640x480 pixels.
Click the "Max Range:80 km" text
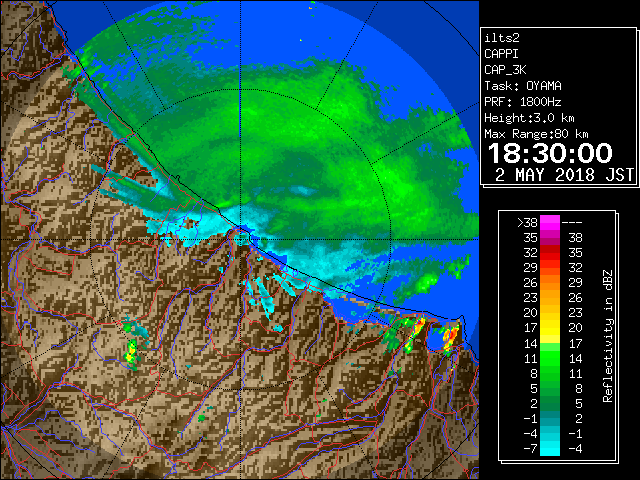[x=536, y=134]
